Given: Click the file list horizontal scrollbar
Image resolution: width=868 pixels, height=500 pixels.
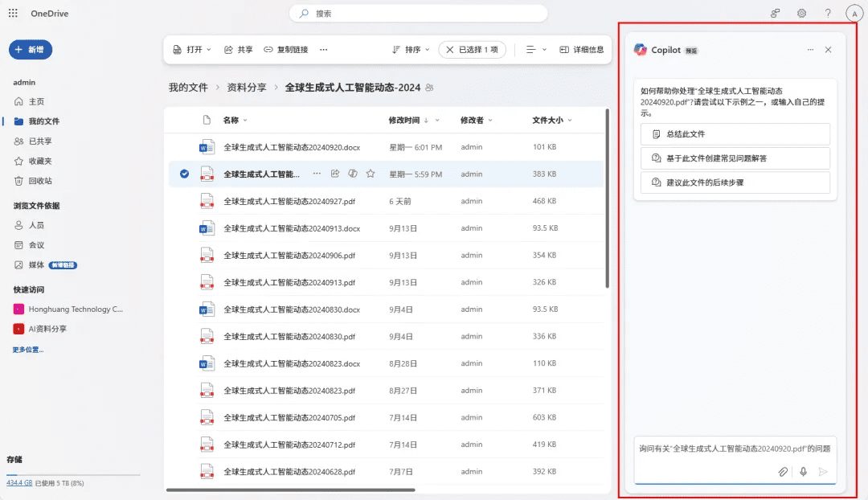Looking at the screenshot, I should (291, 490).
